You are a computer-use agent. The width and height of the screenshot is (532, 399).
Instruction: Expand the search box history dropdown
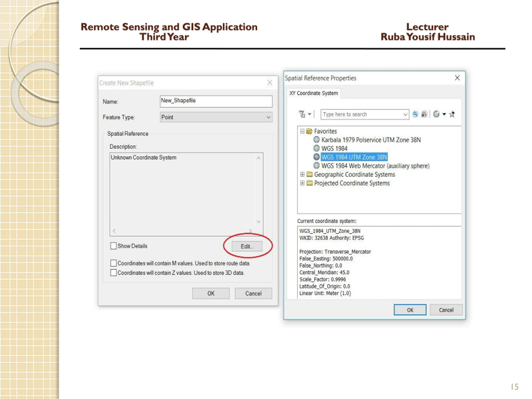tap(405, 115)
